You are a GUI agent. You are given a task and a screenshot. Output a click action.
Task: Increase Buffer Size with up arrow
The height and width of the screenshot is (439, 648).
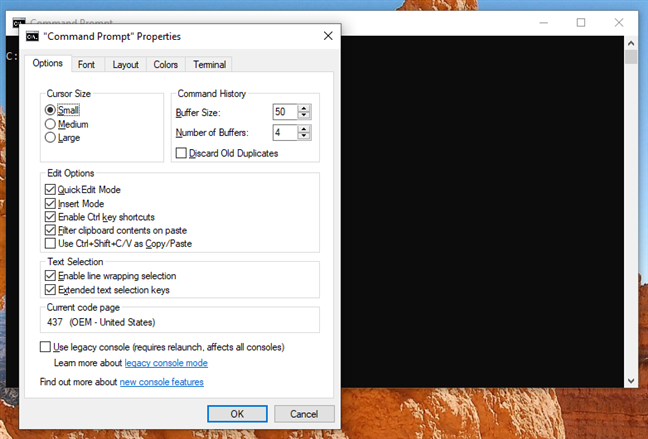pyautogui.click(x=304, y=108)
